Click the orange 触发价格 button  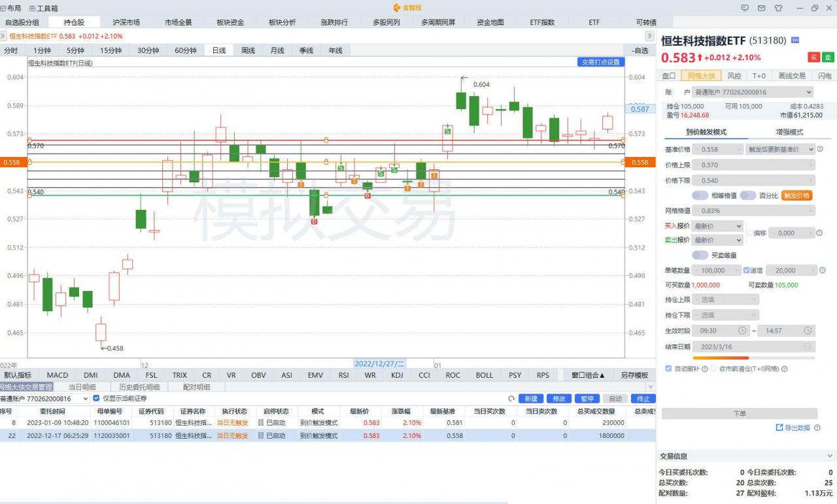click(x=796, y=195)
